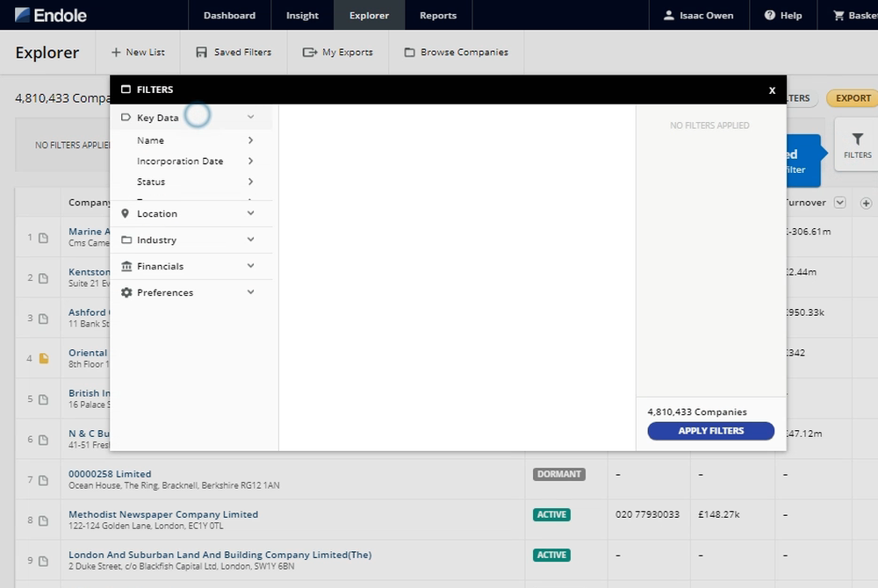
Task: Click document icon for row 5
Action: pyautogui.click(x=43, y=399)
